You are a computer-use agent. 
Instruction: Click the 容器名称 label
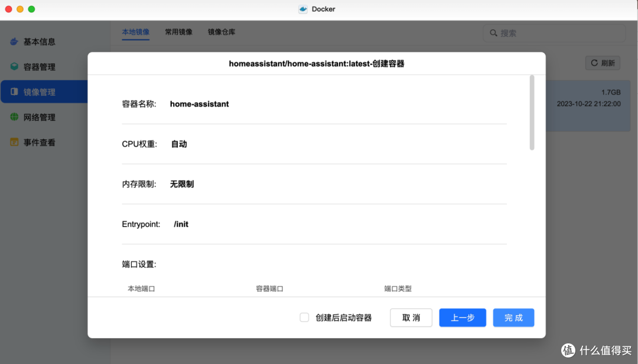click(139, 104)
